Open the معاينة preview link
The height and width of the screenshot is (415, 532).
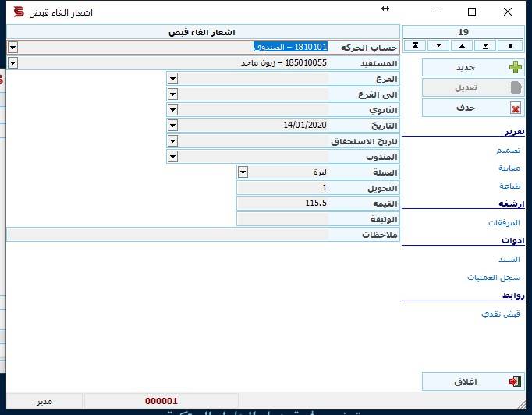(509, 168)
